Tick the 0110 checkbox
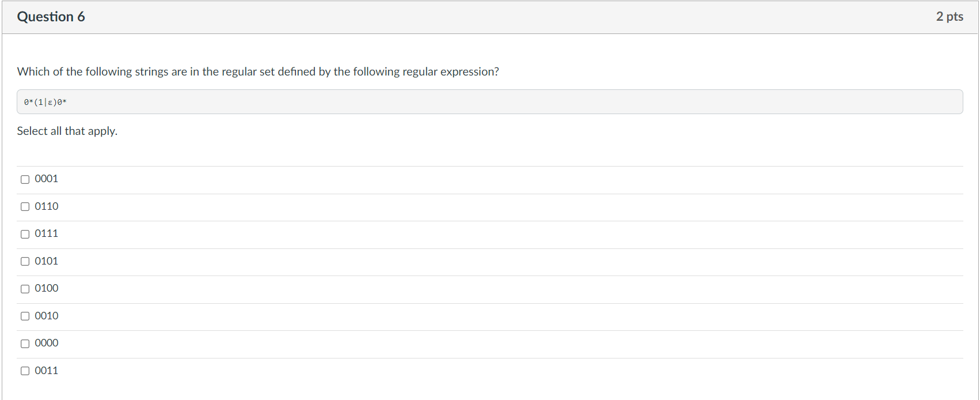 point(25,206)
